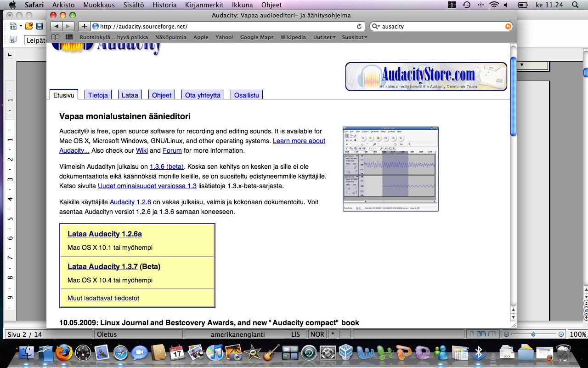Reload the Audacity page

359,26
